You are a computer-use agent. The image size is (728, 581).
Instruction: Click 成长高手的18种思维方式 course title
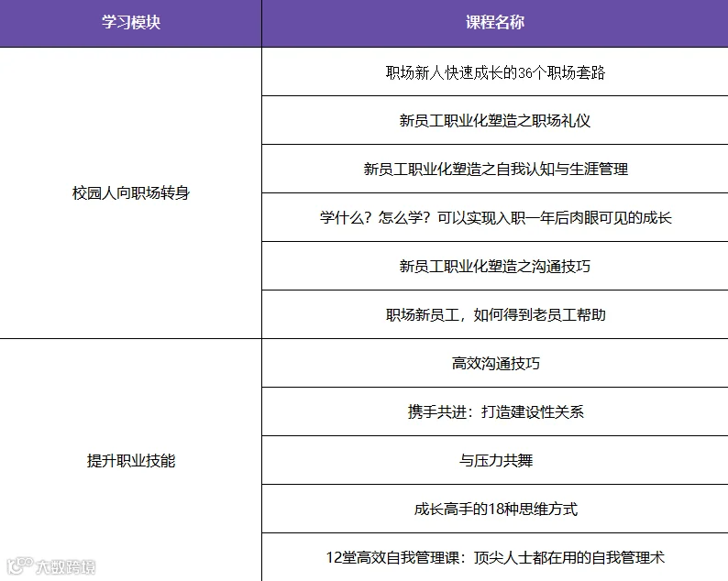(x=495, y=510)
